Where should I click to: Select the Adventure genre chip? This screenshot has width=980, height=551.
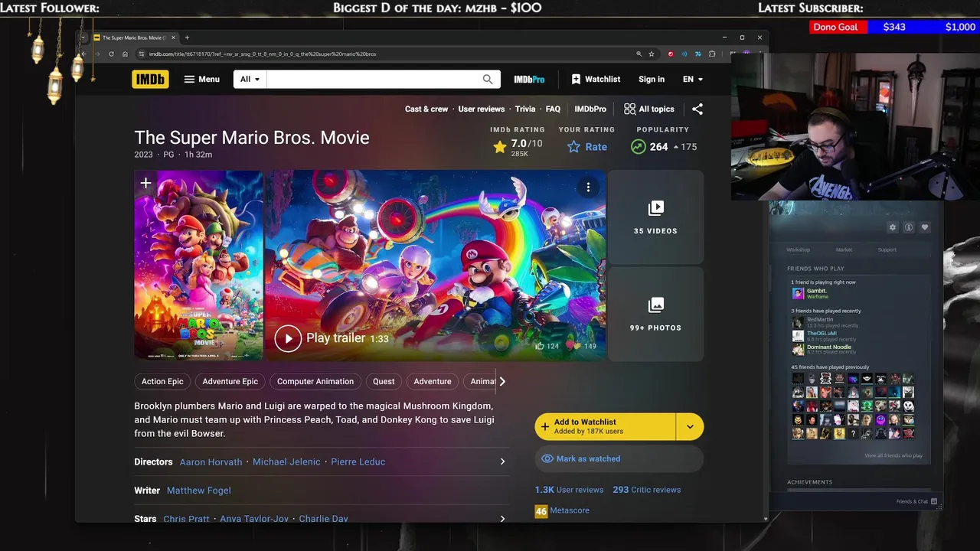point(433,381)
